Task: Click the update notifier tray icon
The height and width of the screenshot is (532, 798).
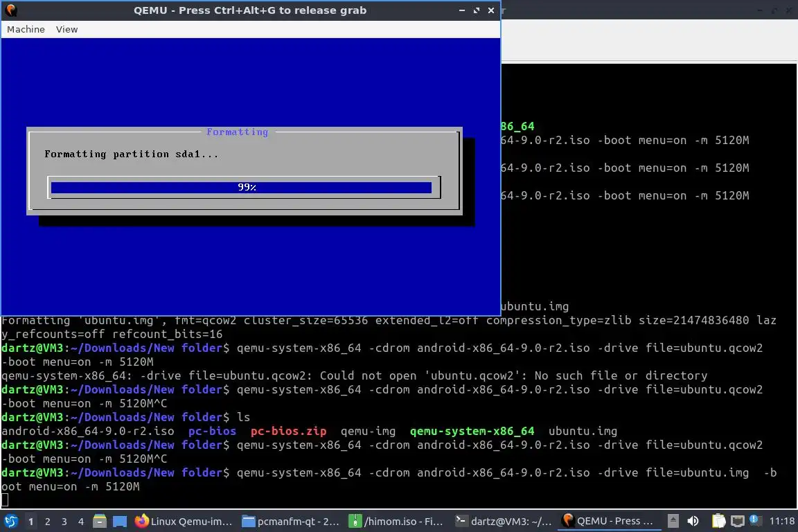Action: [755, 520]
